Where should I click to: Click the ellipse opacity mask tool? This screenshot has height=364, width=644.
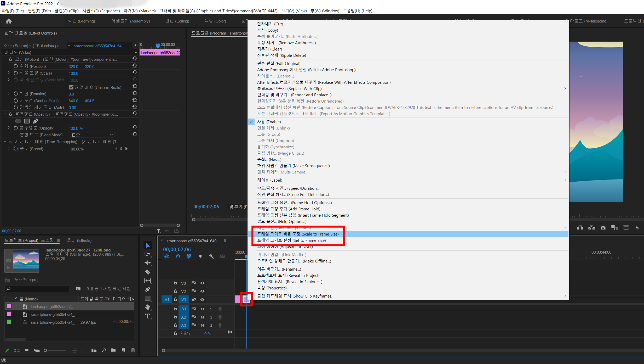18,121
